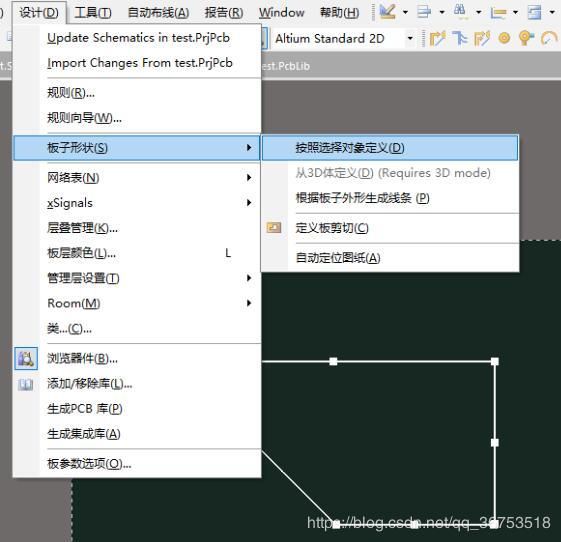Viewport: 561px width, 542px height.
Task: Expand the Alignment Tools dropdown arrow
Action: click(x=442, y=12)
